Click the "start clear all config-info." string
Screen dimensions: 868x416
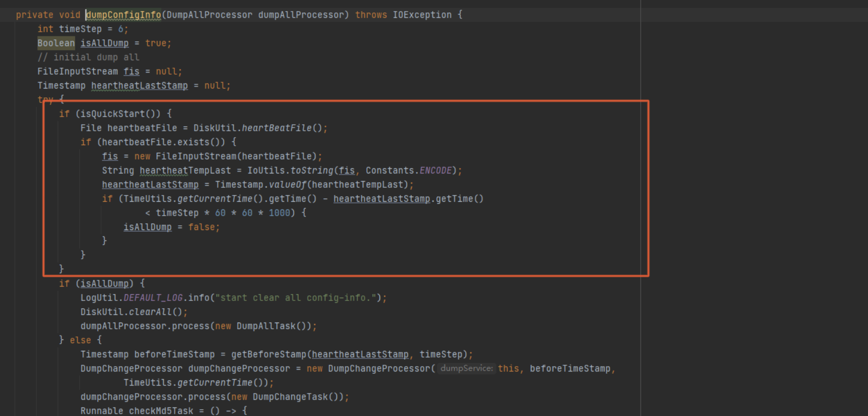click(296, 298)
